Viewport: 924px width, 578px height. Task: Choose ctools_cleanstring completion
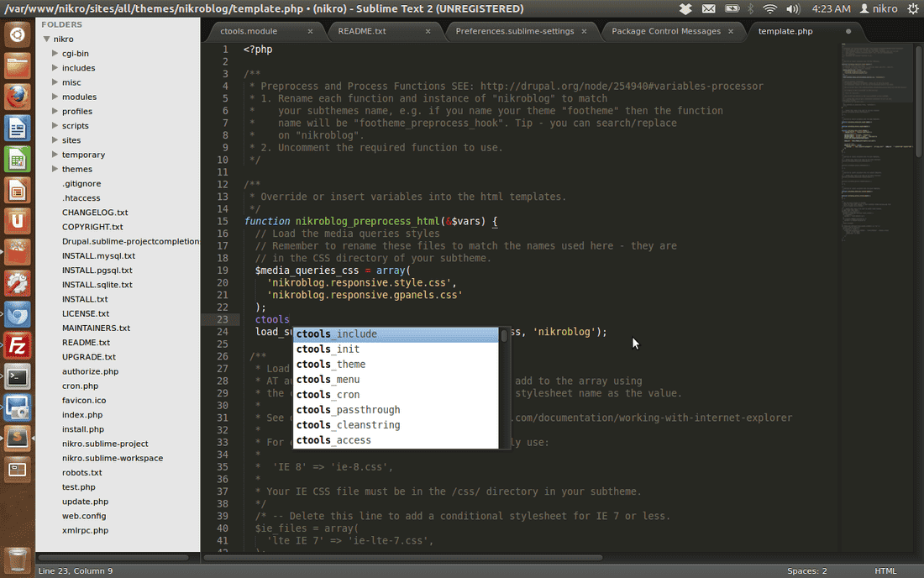[396, 425]
